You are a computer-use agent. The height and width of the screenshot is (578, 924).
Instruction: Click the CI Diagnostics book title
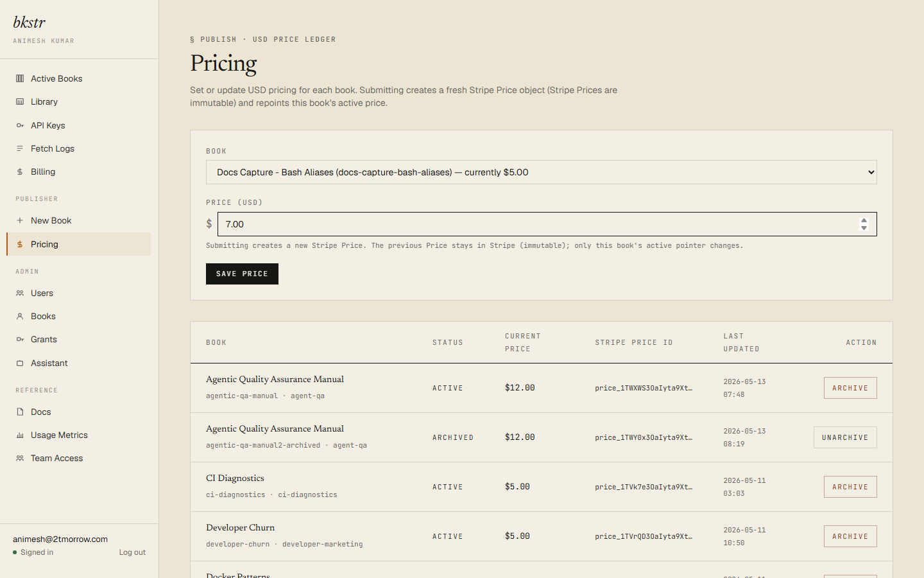235,478
